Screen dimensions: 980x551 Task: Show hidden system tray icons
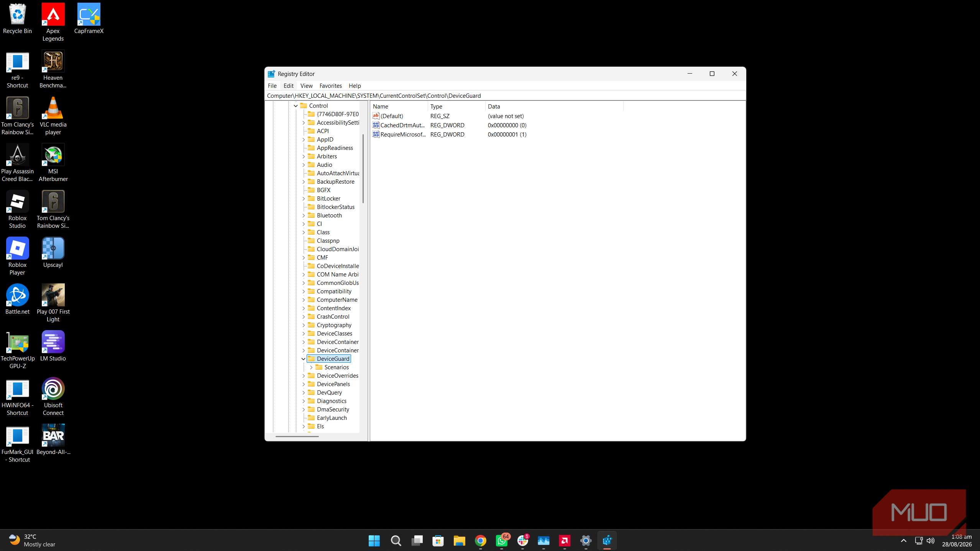[x=903, y=541]
